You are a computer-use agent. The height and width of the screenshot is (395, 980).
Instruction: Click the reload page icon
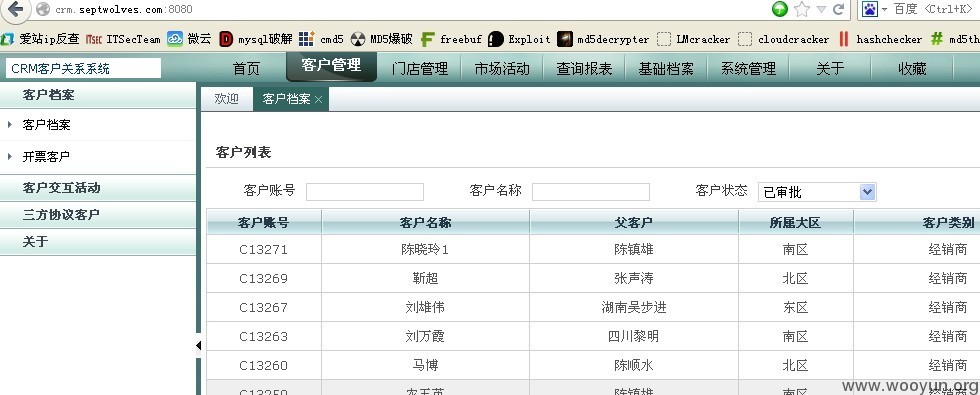pos(839,9)
